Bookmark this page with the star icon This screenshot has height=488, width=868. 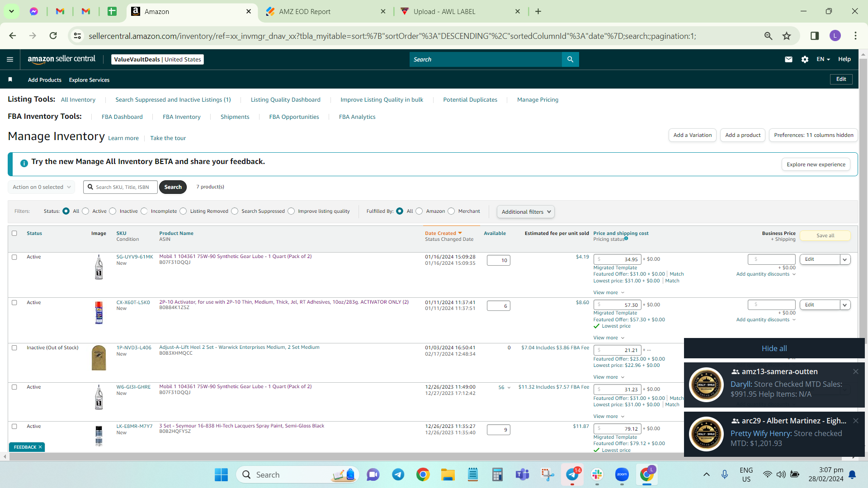point(787,36)
